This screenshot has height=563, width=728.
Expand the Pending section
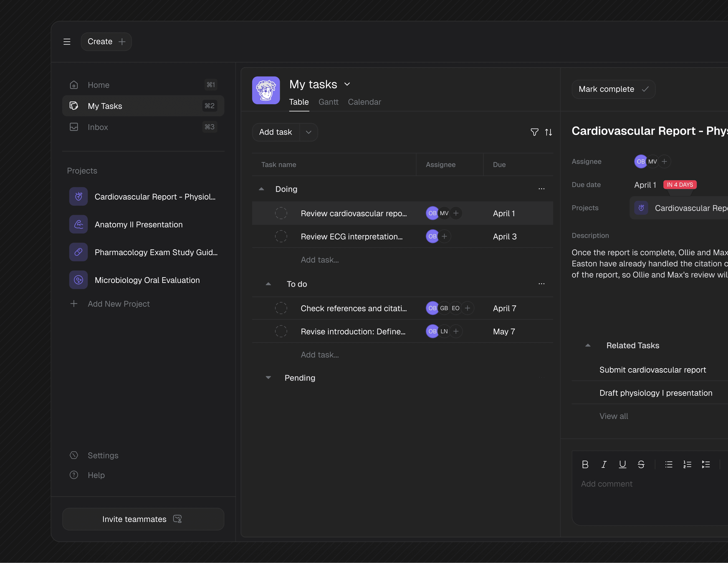click(x=268, y=378)
